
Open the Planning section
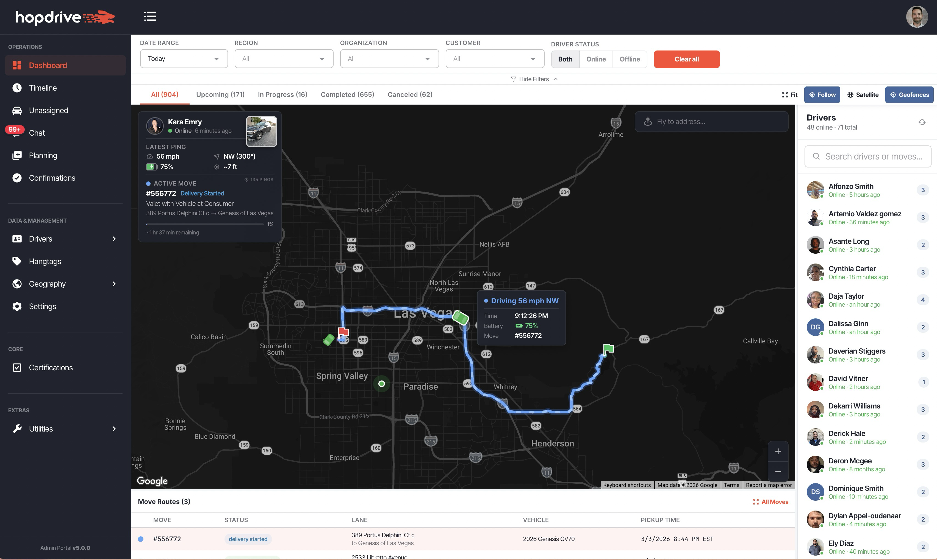pos(43,155)
